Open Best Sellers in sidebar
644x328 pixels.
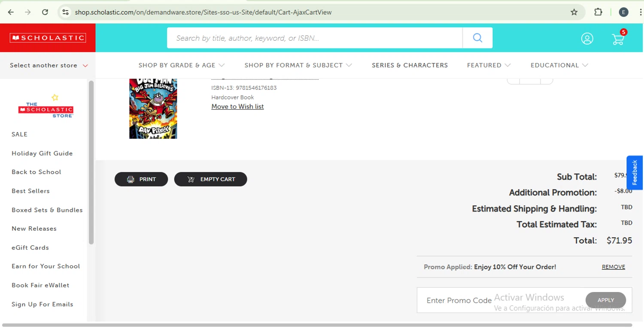[30, 191]
